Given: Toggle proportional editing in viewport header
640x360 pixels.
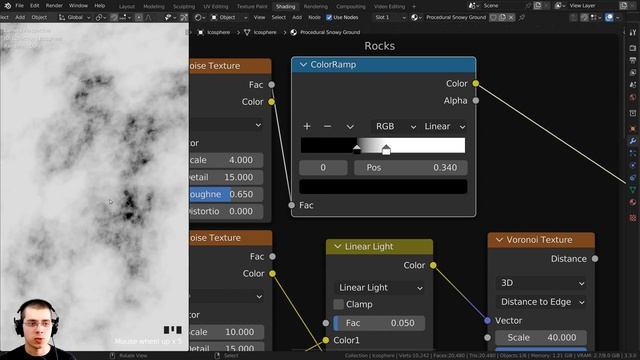Looking at the screenshot, I should pyautogui.click(x=139, y=18).
